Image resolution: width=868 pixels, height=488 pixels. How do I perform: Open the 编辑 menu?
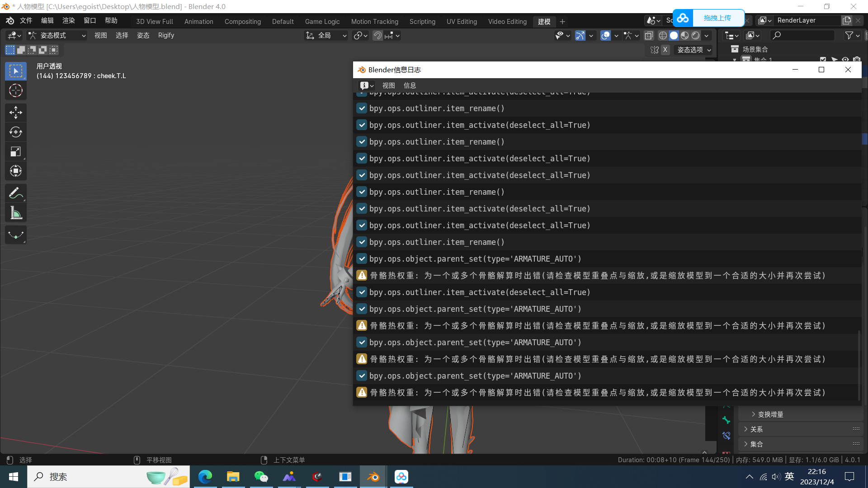(x=47, y=21)
